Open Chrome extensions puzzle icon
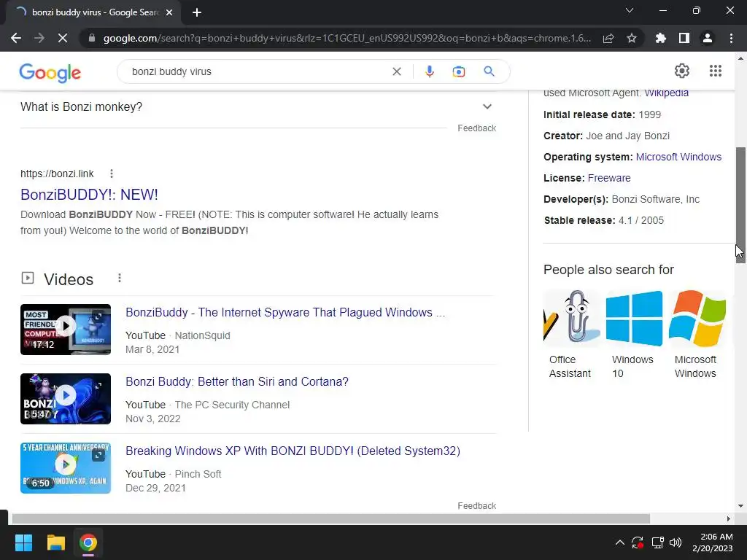The height and width of the screenshot is (560, 747). [x=660, y=38]
